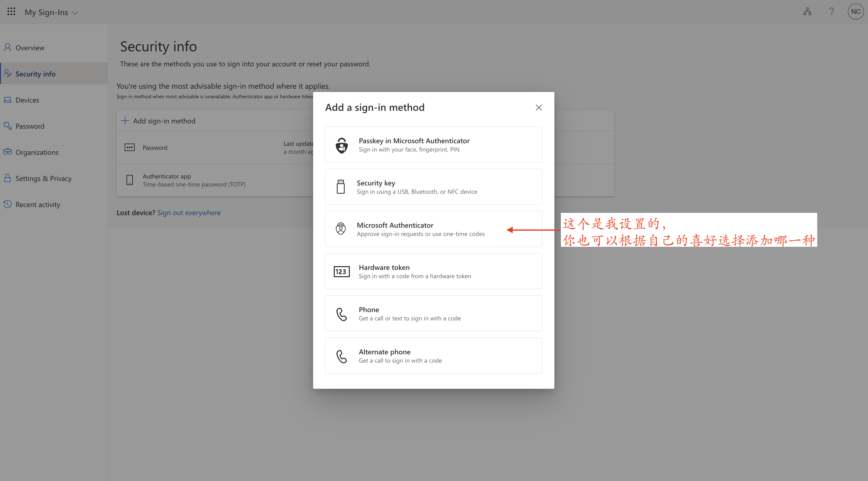The image size is (868, 481).
Task: Open the app launcher grid icon
Action: pos(11,12)
